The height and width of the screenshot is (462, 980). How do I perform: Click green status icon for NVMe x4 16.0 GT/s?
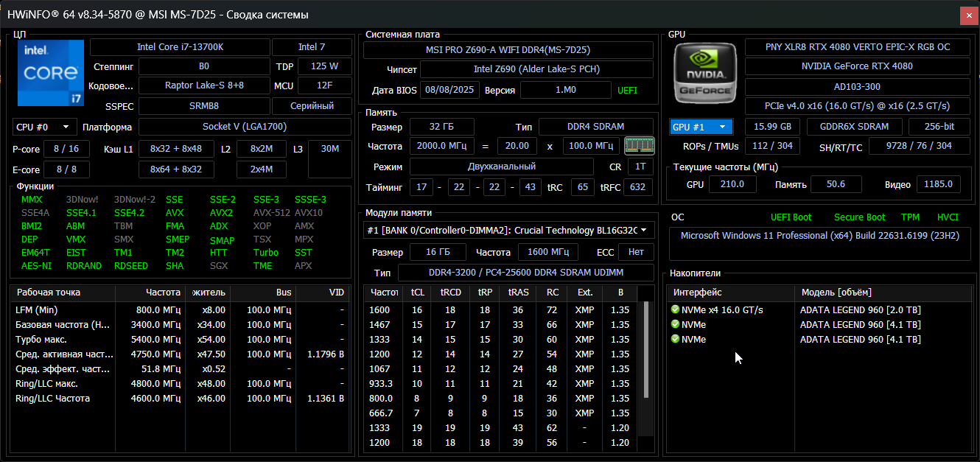(x=675, y=309)
